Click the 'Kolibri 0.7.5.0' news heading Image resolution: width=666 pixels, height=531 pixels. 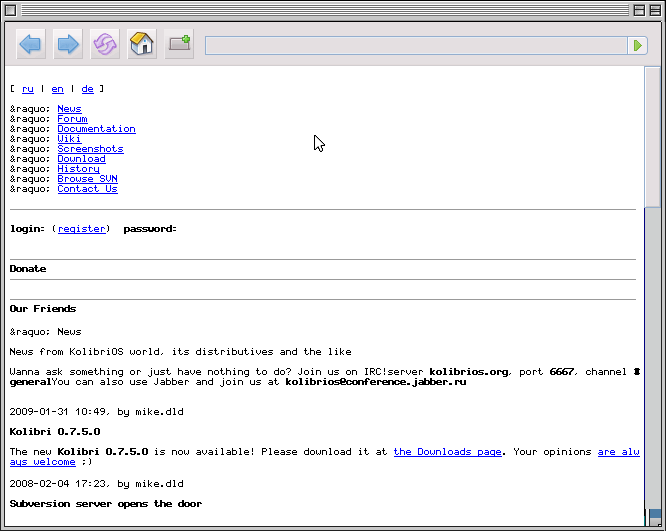tap(55, 432)
